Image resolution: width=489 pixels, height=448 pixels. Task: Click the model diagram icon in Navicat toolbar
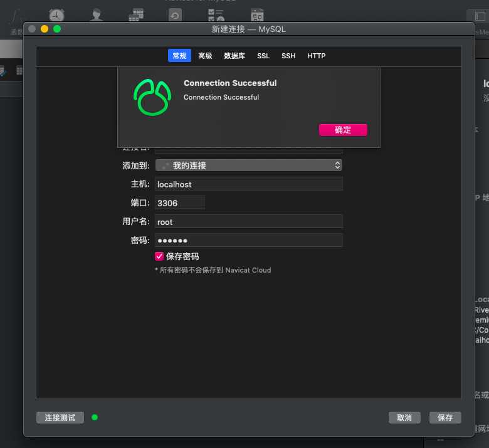[x=257, y=15]
